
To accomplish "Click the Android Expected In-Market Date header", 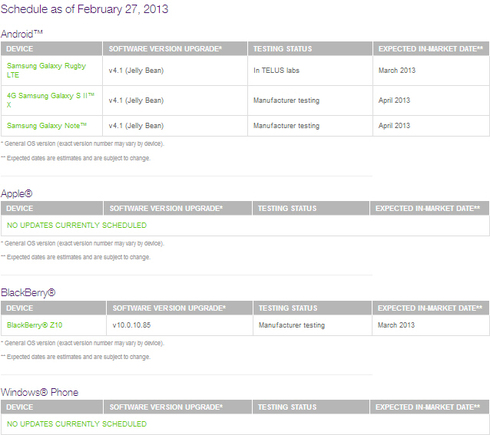I will tap(431, 49).
